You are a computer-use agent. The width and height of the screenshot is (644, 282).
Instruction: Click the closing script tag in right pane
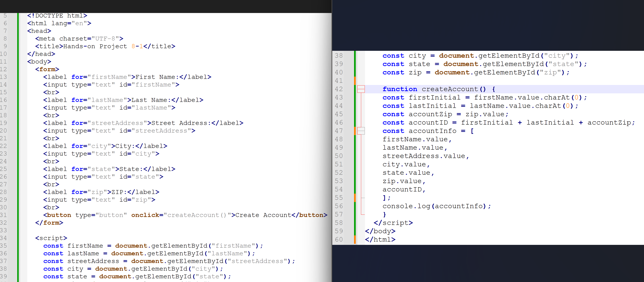click(393, 223)
